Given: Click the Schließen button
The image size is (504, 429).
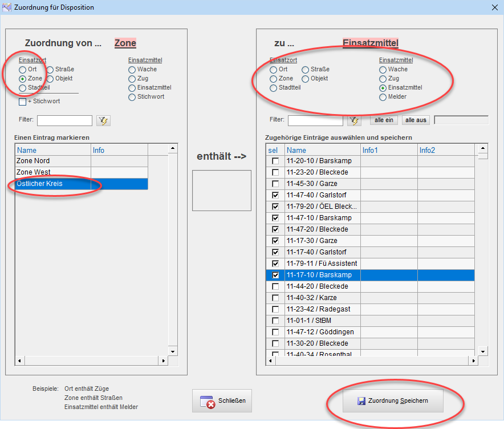Looking at the screenshot, I should pos(222,401).
